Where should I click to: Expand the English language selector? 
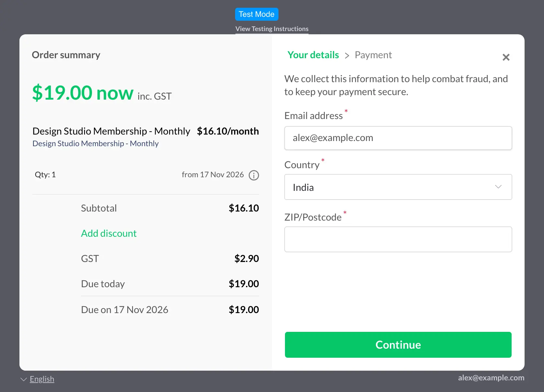pyautogui.click(x=37, y=379)
